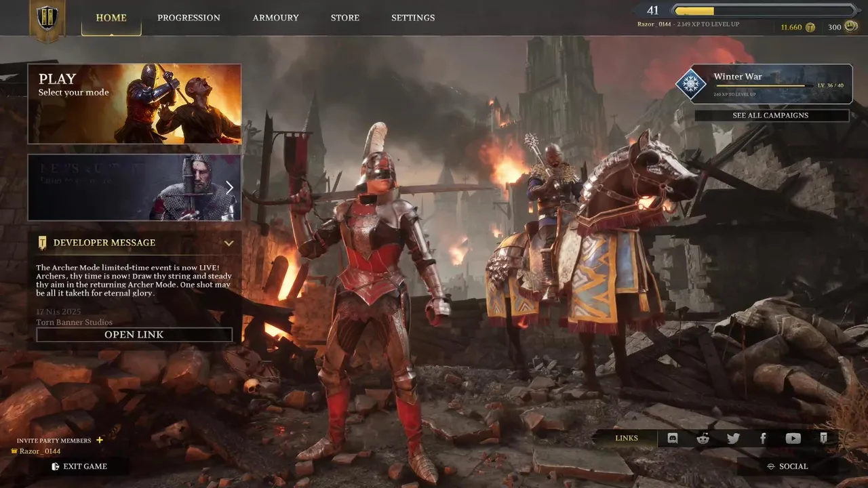Open the Settings tab
This screenshot has width=868, height=488.
[x=413, y=18]
